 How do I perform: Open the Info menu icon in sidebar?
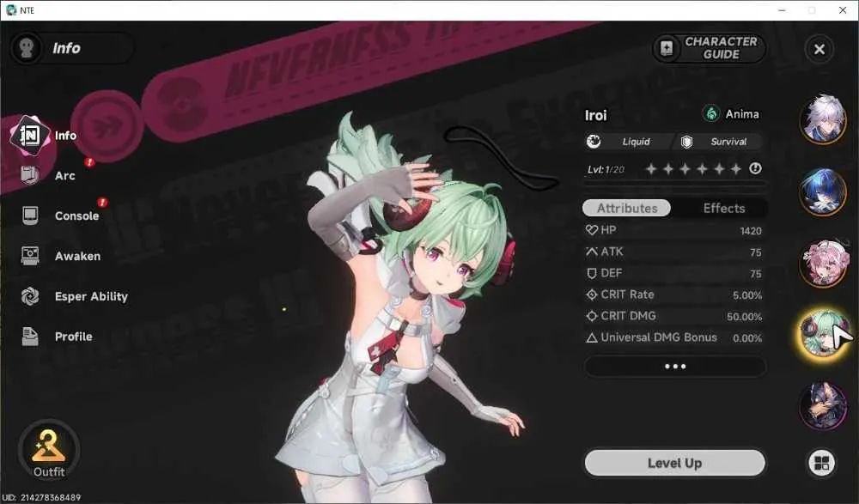coord(29,135)
